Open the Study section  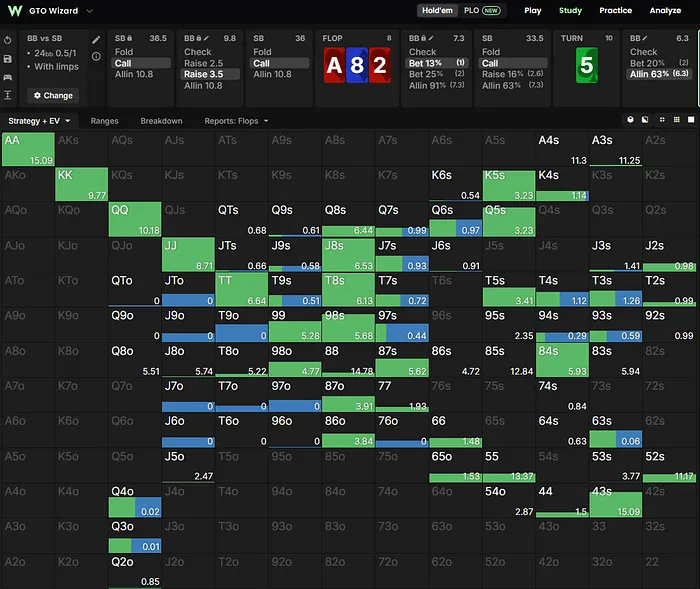coord(570,10)
